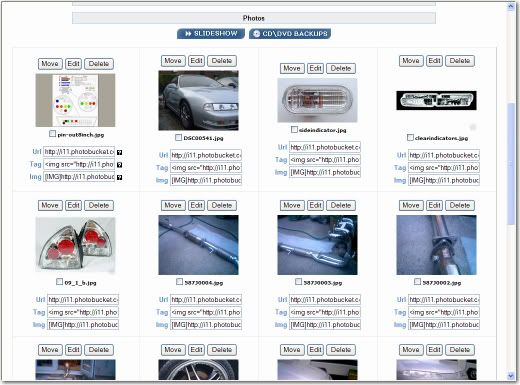Click Edit above the sideindicator photo
This screenshot has width=520, height=385.
315,68
